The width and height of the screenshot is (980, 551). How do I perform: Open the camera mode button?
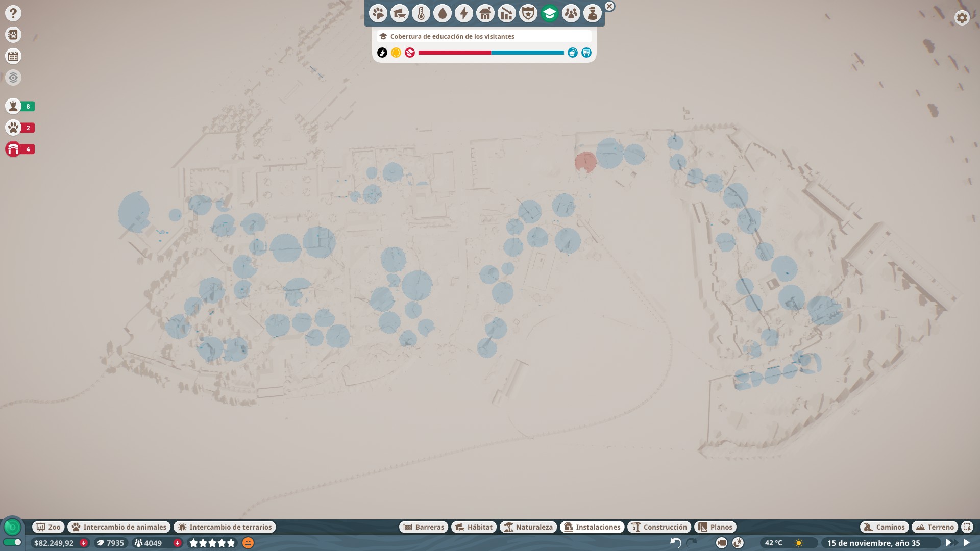pyautogui.click(x=721, y=543)
